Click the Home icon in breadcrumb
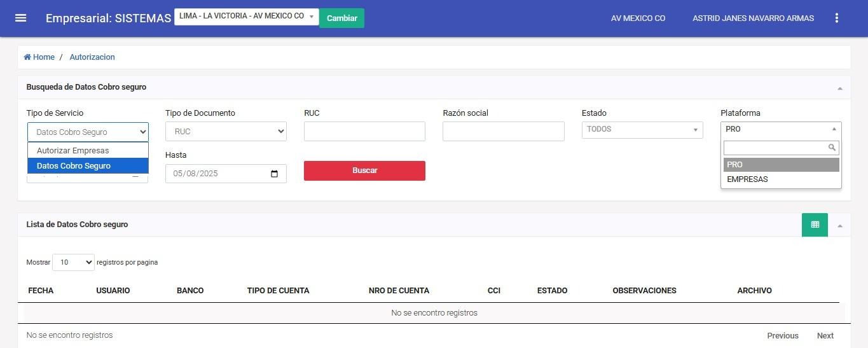868x348 pixels. (x=28, y=57)
